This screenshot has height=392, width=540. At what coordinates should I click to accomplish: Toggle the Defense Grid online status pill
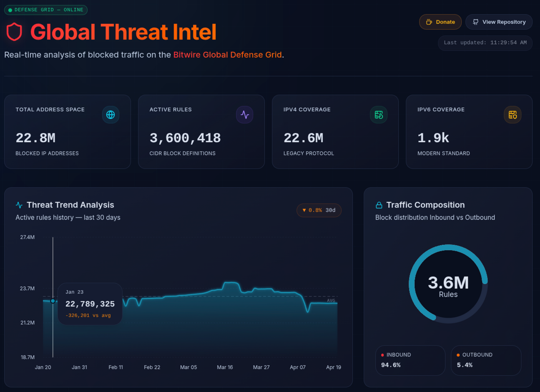[x=45, y=10]
